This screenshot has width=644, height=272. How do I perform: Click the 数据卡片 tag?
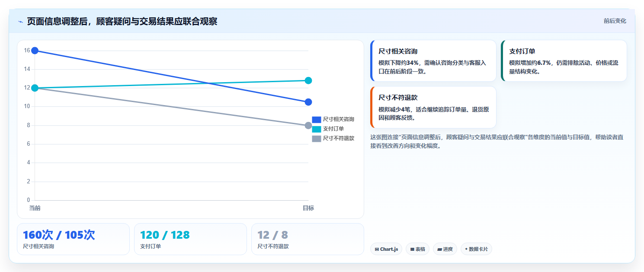point(476,249)
